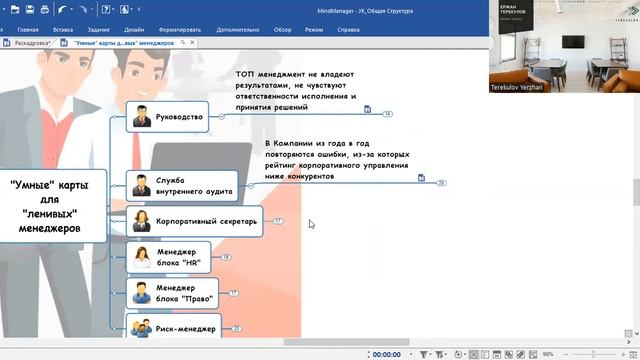This screenshot has height=360, width=640.
Task: Open the help icon in quick access toolbar
Action: (x=106, y=9)
